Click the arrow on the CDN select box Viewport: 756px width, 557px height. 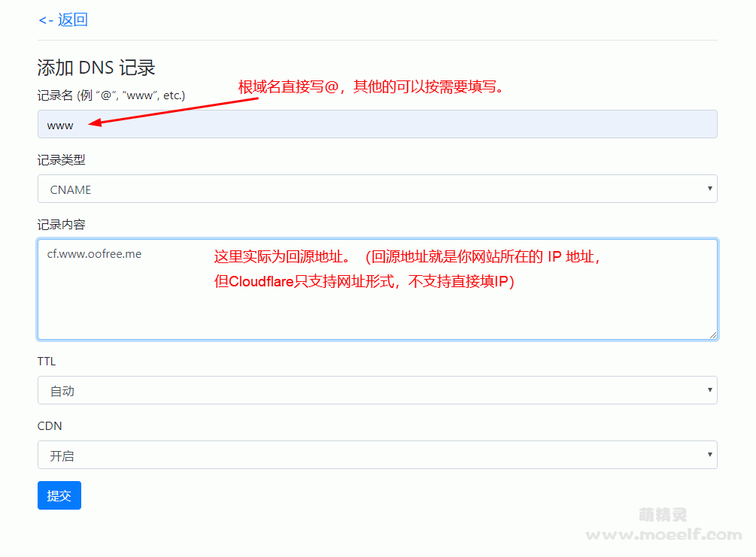[709, 455]
